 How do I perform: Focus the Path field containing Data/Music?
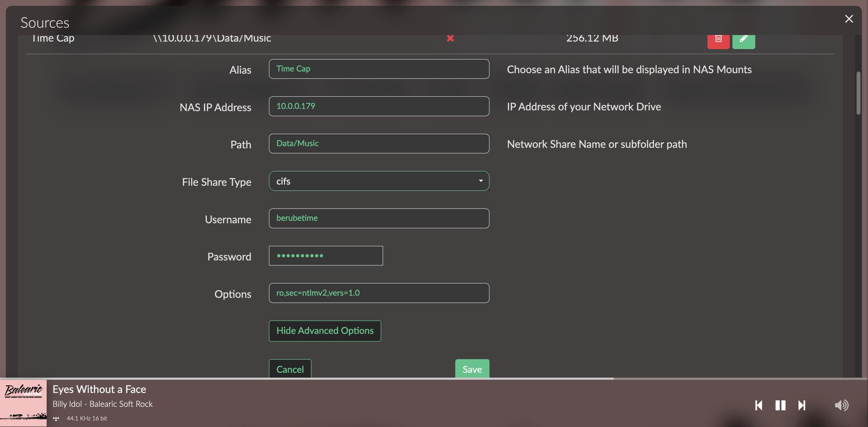pos(379,143)
